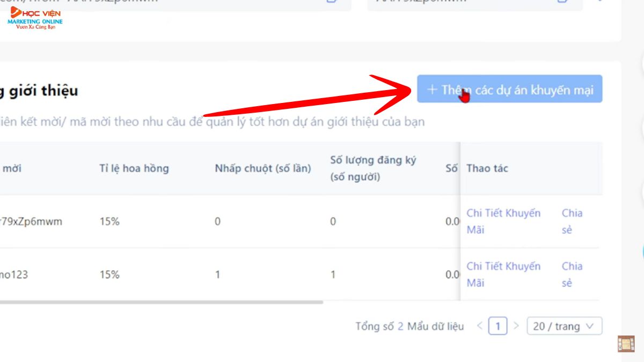Click the table's horizontal scrollbar
Image resolution: width=644 pixels, height=362 pixels.
click(161, 302)
